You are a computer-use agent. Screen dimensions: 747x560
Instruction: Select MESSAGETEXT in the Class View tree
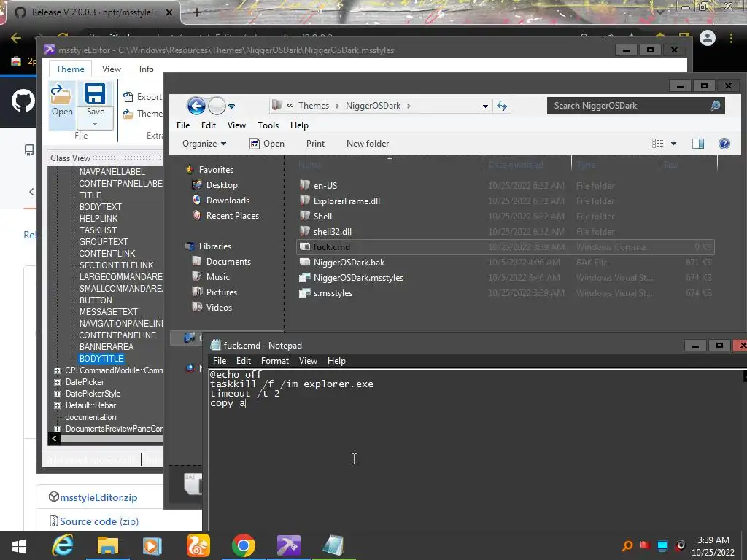pyautogui.click(x=108, y=312)
